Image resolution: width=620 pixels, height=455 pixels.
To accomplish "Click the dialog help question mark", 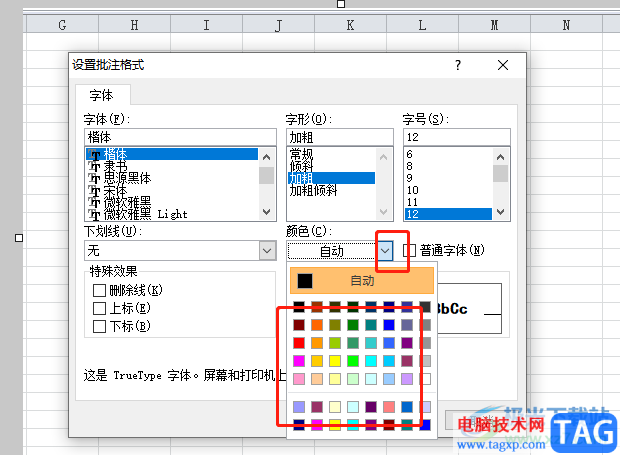I will tap(458, 65).
